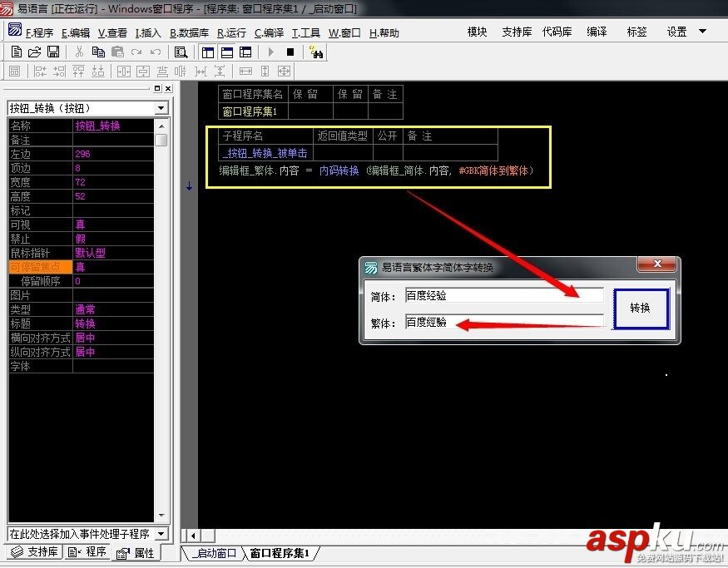Click the 简体 input field
The width and height of the screenshot is (728, 568).
tap(504, 295)
